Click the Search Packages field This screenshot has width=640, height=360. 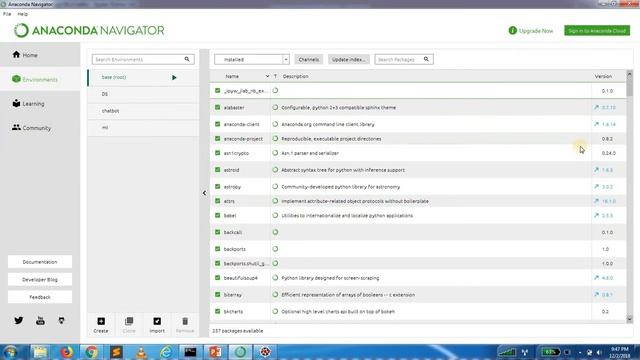[404, 59]
